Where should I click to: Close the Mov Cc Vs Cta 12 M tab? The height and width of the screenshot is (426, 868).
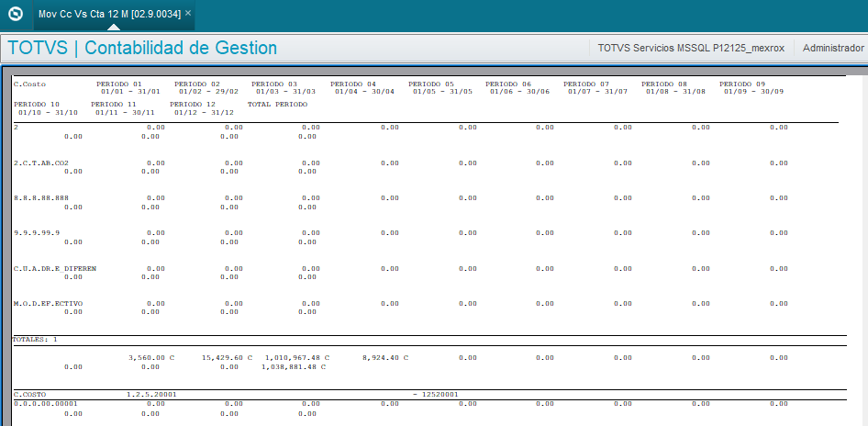188,13
